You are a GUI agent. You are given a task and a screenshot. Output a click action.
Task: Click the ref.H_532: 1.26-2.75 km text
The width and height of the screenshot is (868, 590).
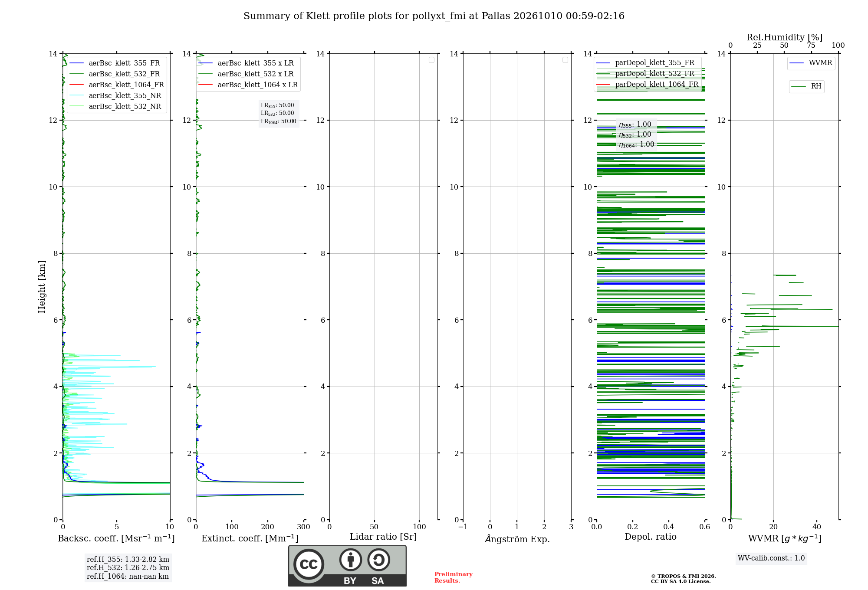pyautogui.click(x=128, y=567)
